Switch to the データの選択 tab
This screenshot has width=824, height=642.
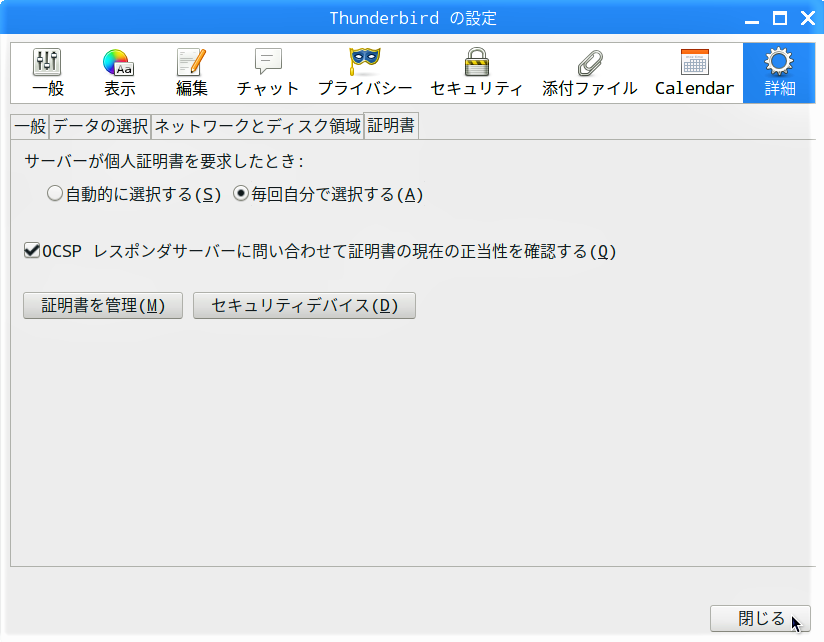100,127
